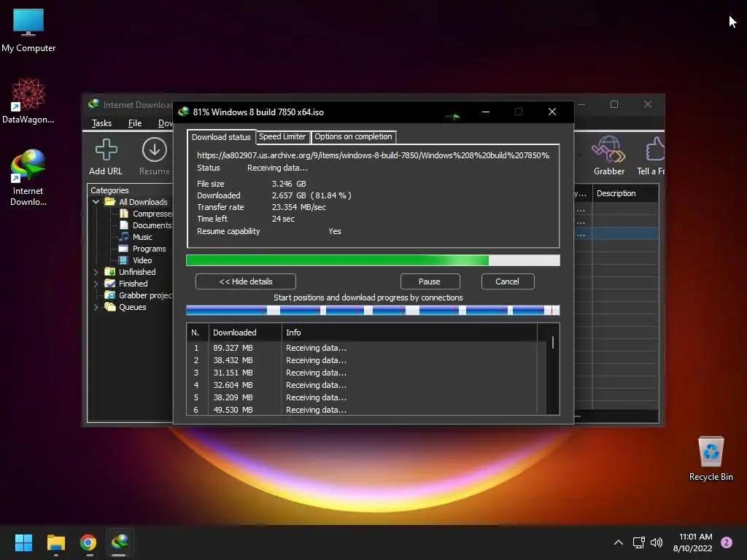The height and width of the screenshot is (560, 747).
Task: Click the IDM logo in download dialog title
Action: (x=184, y=112)
